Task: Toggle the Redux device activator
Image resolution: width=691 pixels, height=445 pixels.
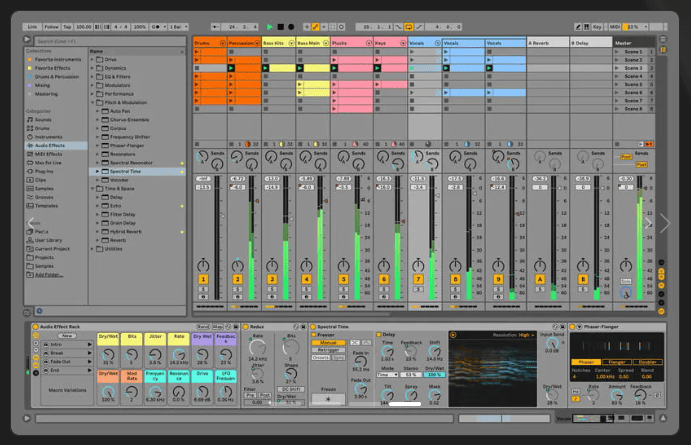Action: [246, 327]
